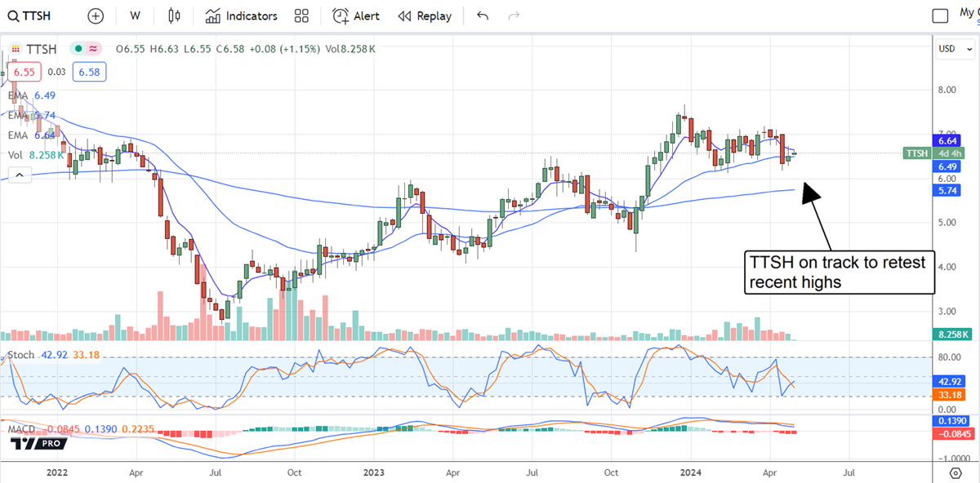Image resolution: width=980 pixels, height=483 pixels.
Task: Click the 0.1390 MACD axis label
Action: click(x=953, y=420)
